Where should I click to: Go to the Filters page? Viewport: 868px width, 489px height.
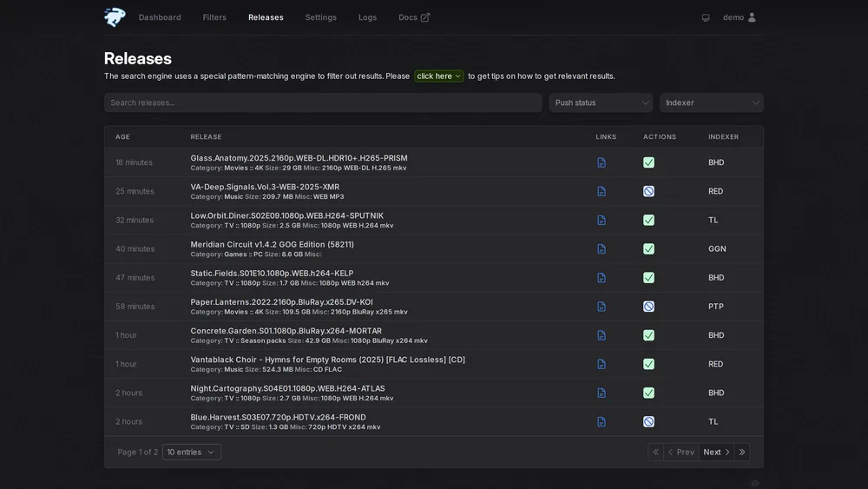[x=214, y=17]
